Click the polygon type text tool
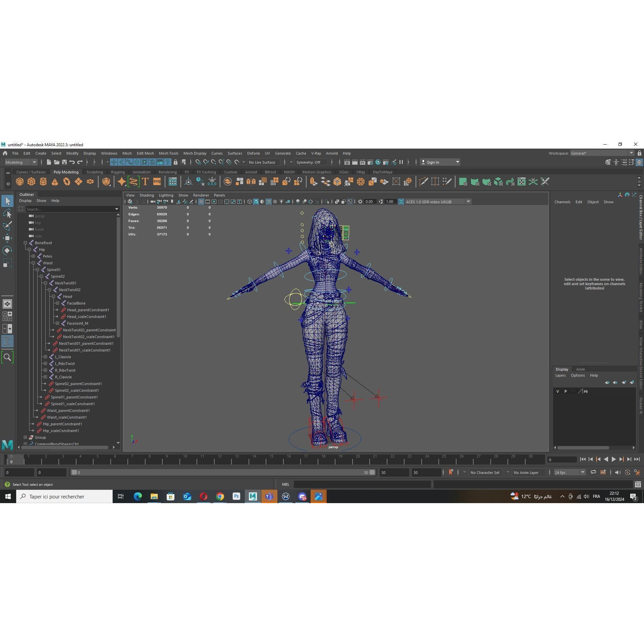 coord(145,182)
